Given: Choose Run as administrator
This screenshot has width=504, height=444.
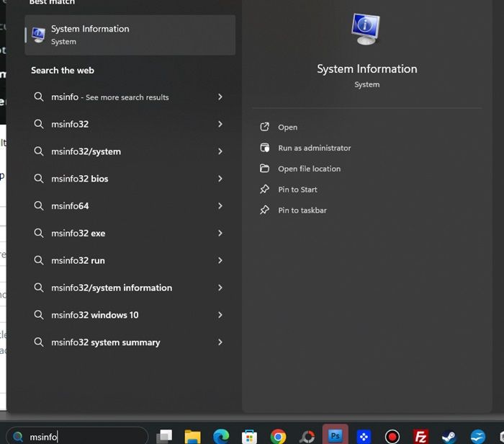Looking at the screenshot, I should [314, 148].
